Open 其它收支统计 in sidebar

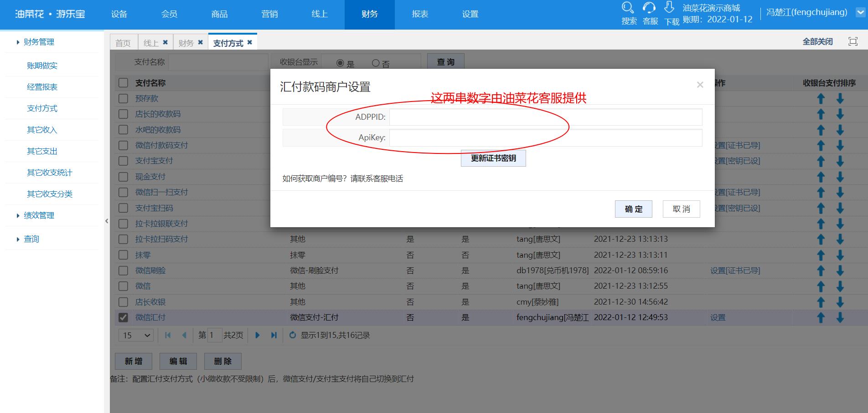(50, 173)
